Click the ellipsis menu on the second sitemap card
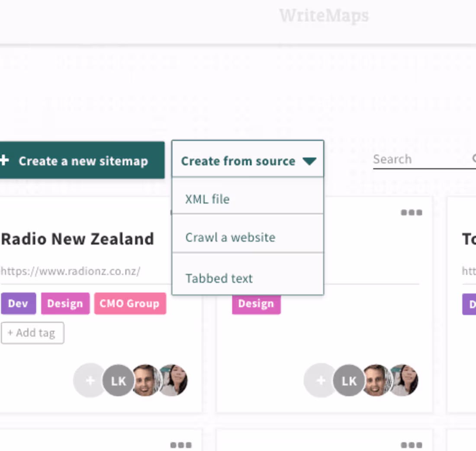476x451 pixels. [412, 212]
